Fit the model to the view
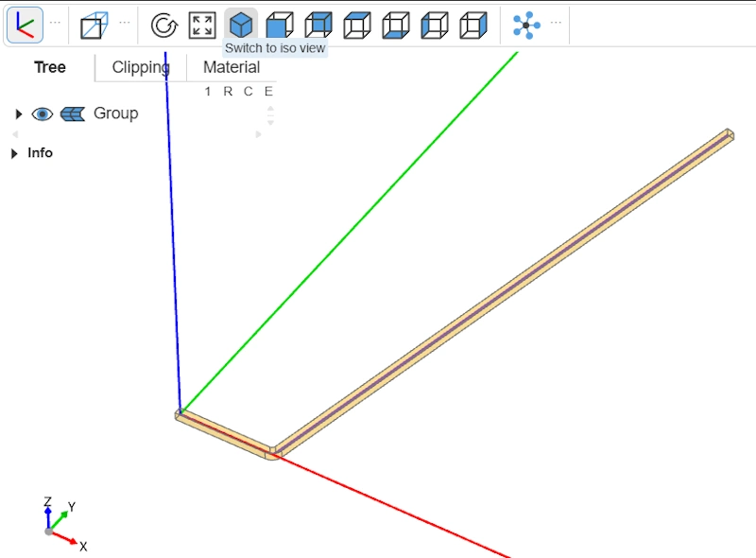The width and height of the screenshot is (756, 558). click(201, 25)
